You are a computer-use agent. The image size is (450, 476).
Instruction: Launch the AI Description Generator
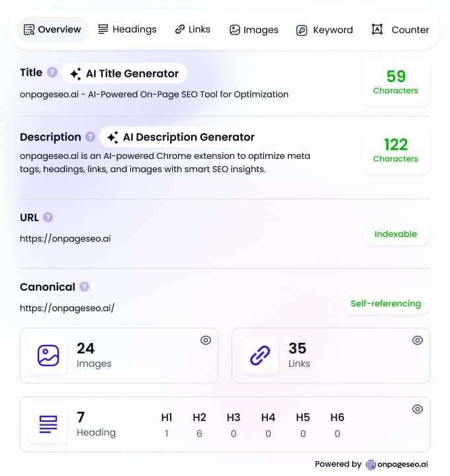click(181, 137)
